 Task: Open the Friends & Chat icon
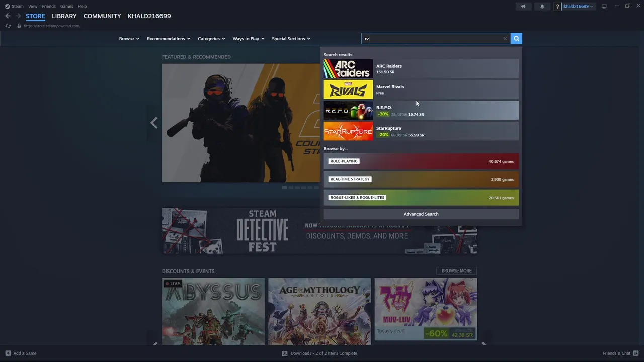coord(636,353)
